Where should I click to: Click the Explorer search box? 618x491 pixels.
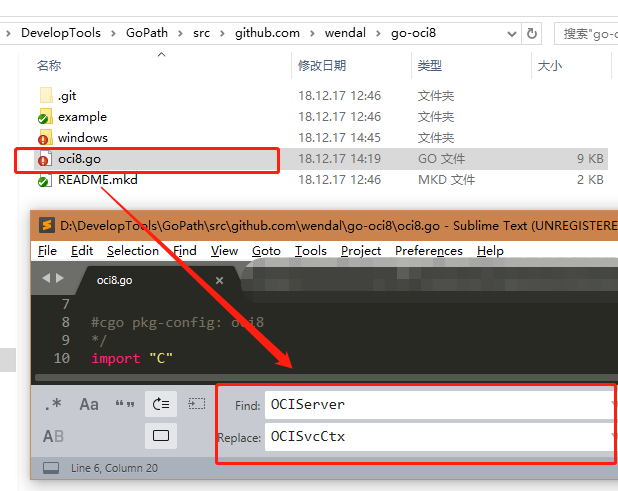click(x=586, y=33)
